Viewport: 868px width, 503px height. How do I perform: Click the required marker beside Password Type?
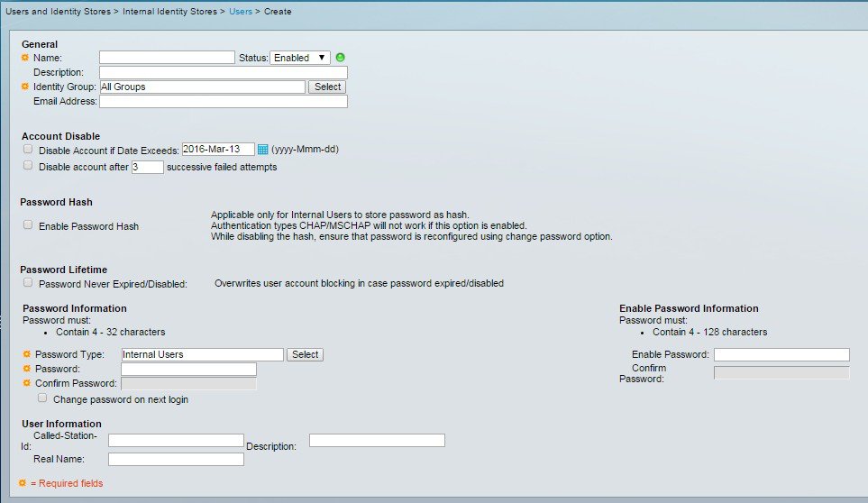(26, 354)
